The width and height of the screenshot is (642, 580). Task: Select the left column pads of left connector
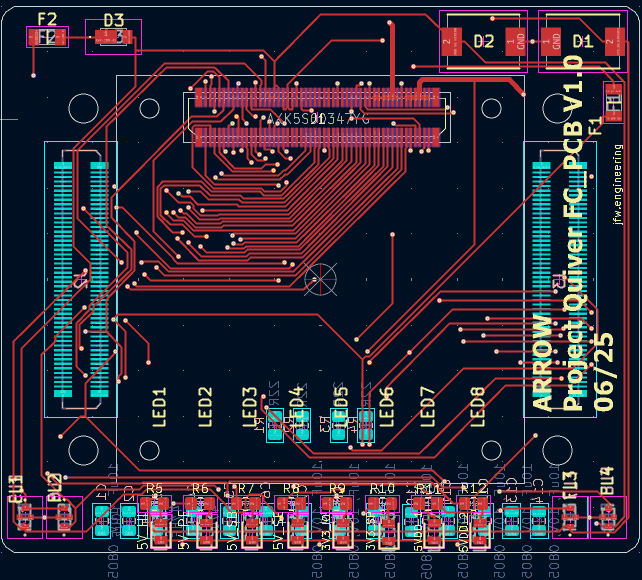[63, 280]
